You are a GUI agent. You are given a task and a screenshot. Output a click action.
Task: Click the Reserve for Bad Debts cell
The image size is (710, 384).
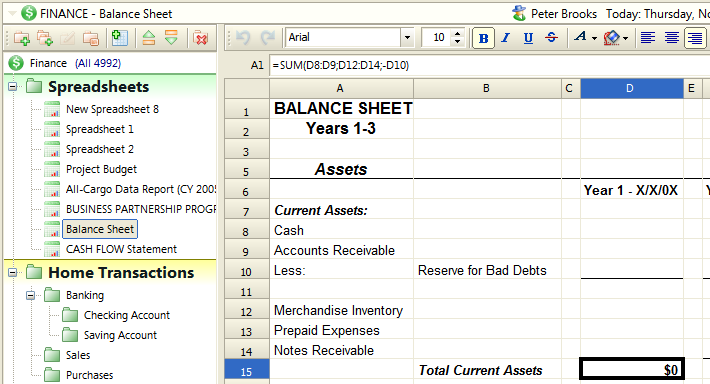coord(487,270)
